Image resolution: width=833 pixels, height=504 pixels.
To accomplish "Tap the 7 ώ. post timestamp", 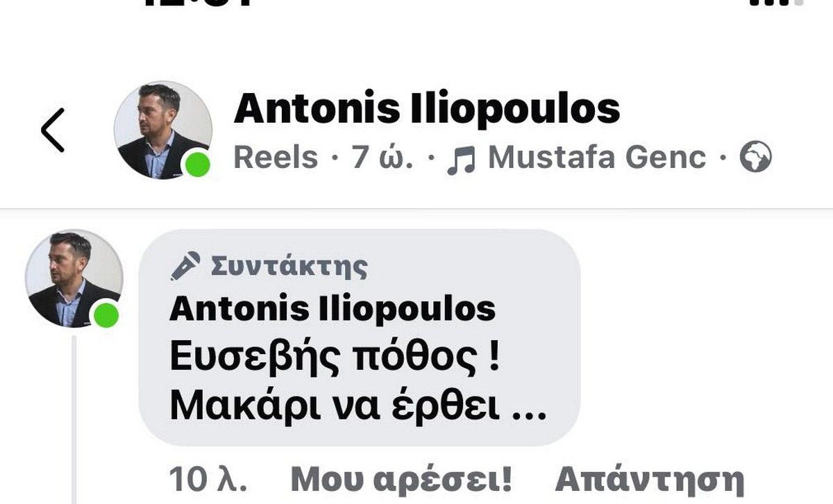I will pos(382,158).
